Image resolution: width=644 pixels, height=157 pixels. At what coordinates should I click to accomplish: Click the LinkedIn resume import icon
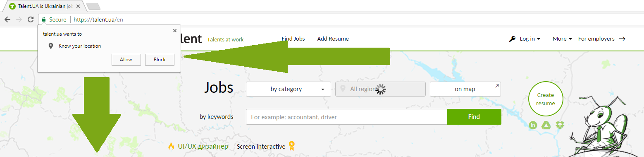click(x=533, y=125)
